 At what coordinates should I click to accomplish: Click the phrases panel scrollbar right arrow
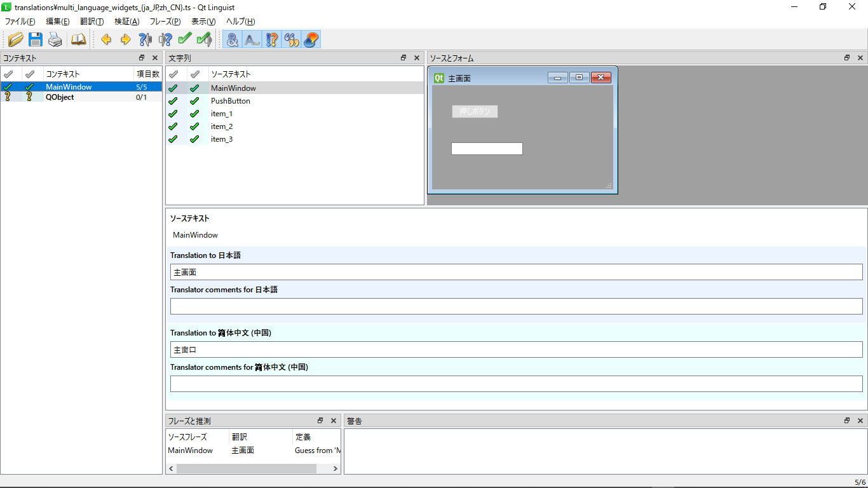[x=336, y=468]
